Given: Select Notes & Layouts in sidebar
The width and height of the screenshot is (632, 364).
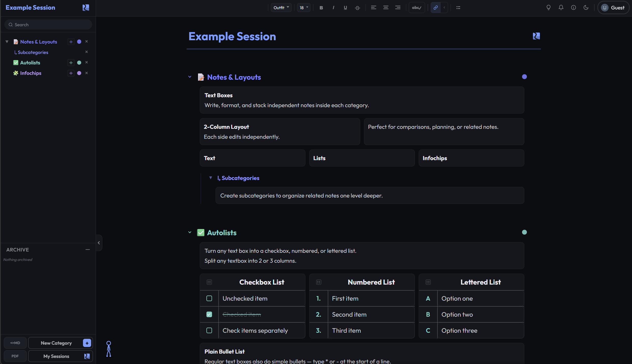Looking at the screenshot, I should pyautogui.click(x=38, y=42).
